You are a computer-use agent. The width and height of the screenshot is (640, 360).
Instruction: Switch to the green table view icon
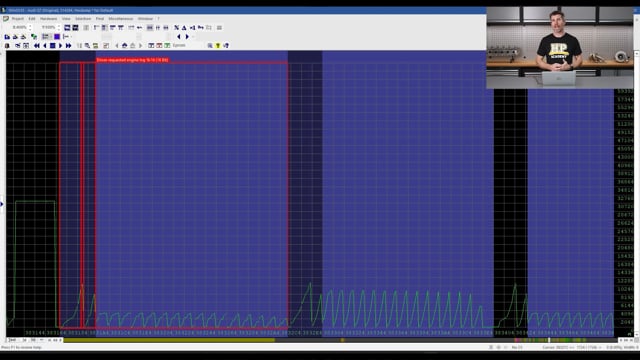coord(167,46)
